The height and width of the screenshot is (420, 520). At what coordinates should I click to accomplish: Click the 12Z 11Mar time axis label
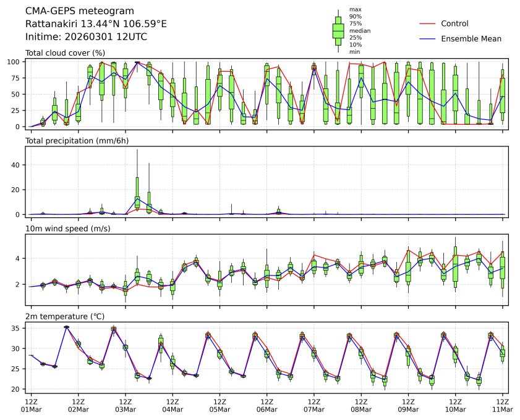point(502,405)
